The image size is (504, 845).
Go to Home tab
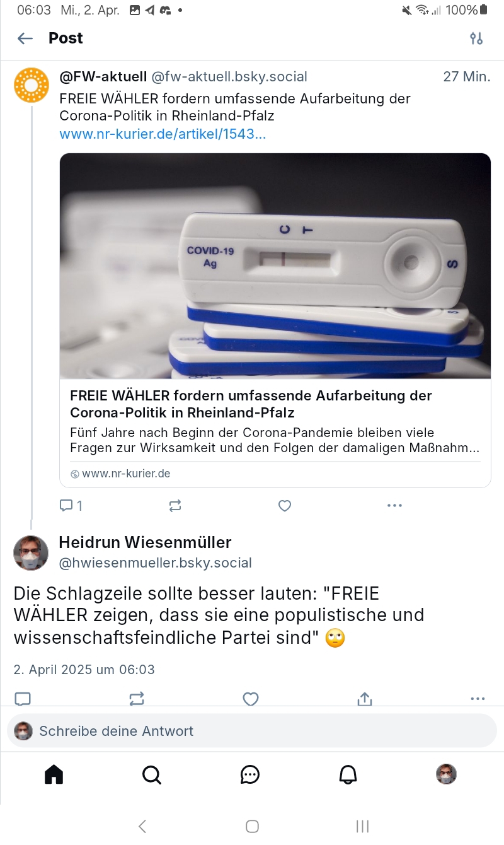[54, 774]
